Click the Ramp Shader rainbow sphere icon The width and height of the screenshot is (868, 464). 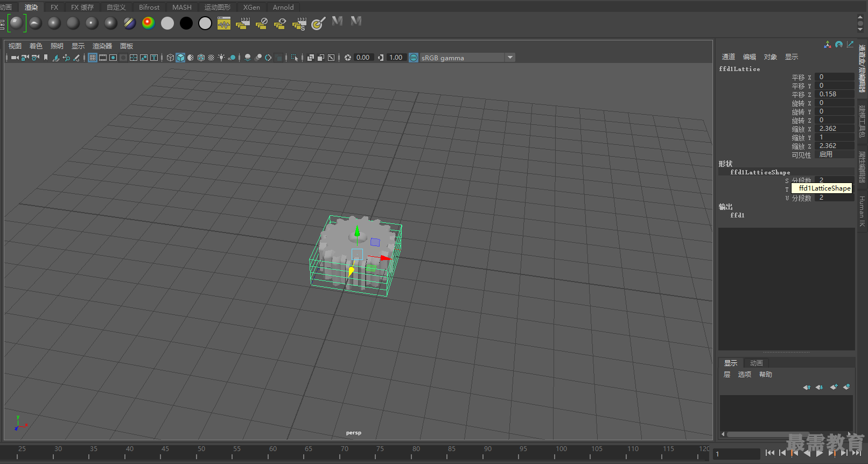(x=148, y=23)
